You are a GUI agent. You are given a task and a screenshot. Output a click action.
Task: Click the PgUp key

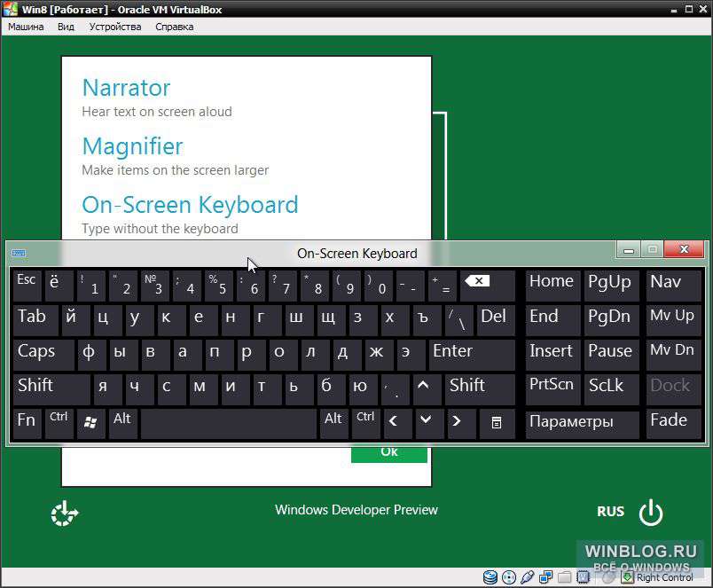(x=612, y=286)
